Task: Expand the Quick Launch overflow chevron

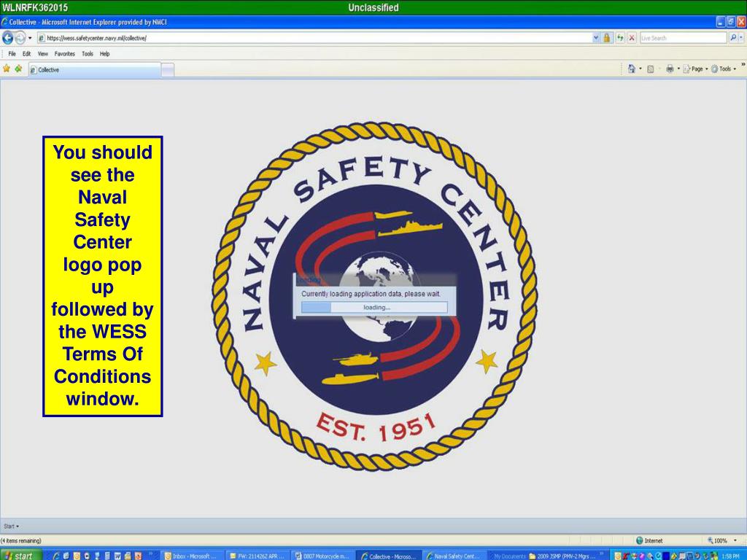Action: [151, 554]
